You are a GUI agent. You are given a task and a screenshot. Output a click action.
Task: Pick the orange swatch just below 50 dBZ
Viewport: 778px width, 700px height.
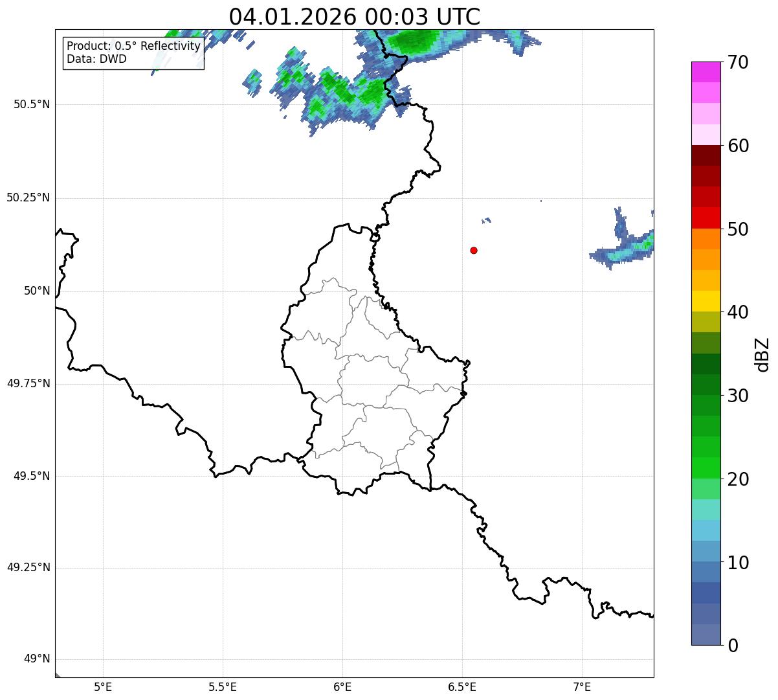point(706,239)
